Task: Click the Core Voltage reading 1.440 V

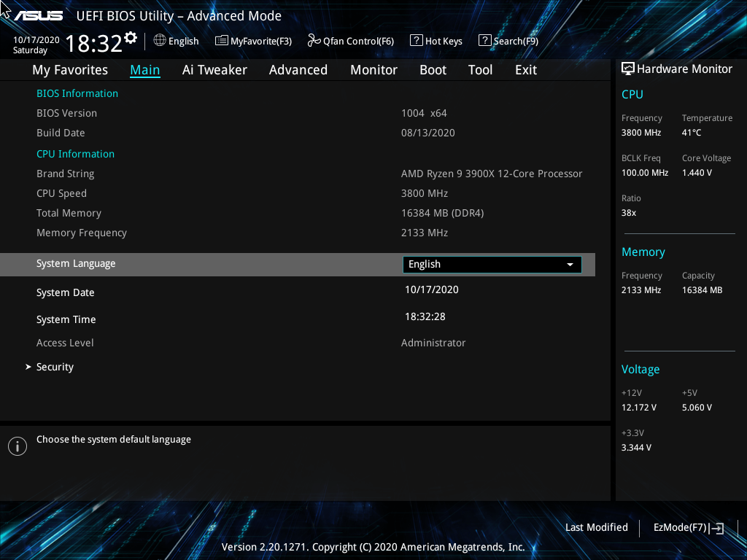Action: [697, 173]
